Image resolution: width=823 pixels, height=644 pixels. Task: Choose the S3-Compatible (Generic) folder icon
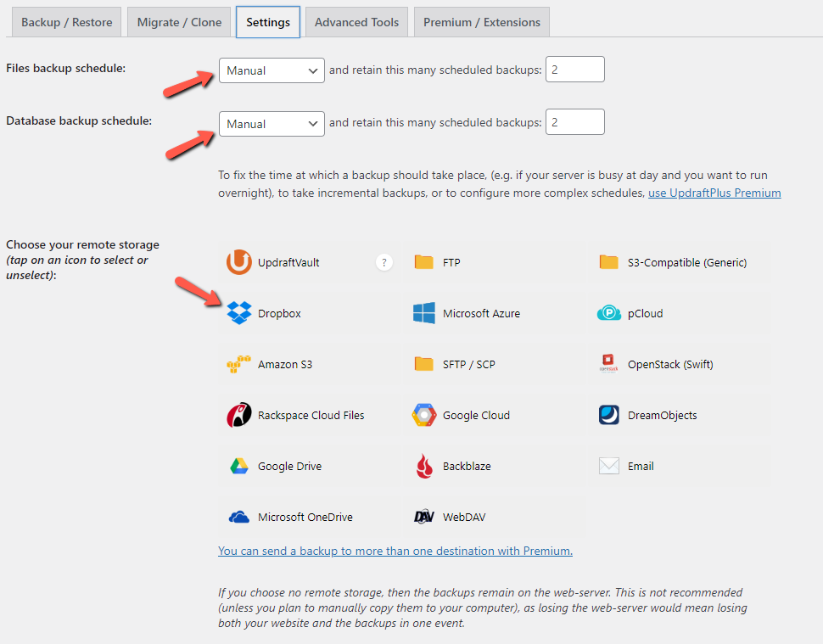click(609, 262)
